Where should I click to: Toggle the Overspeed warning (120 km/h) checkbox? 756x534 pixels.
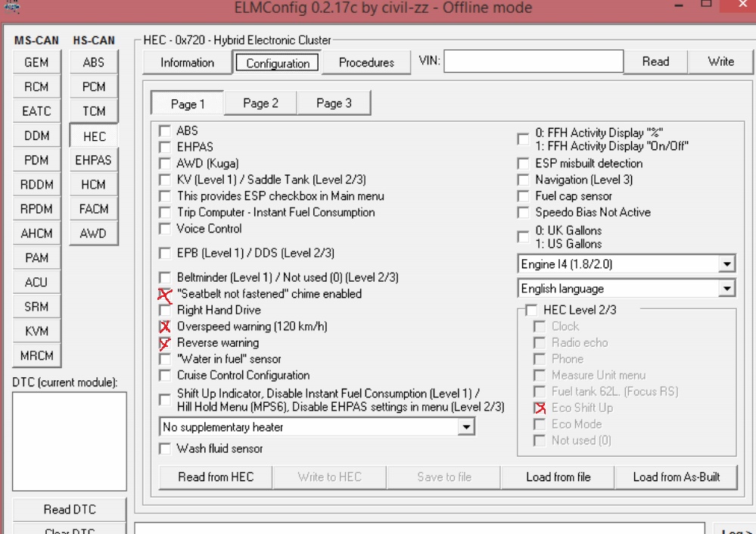pos(165,326)
